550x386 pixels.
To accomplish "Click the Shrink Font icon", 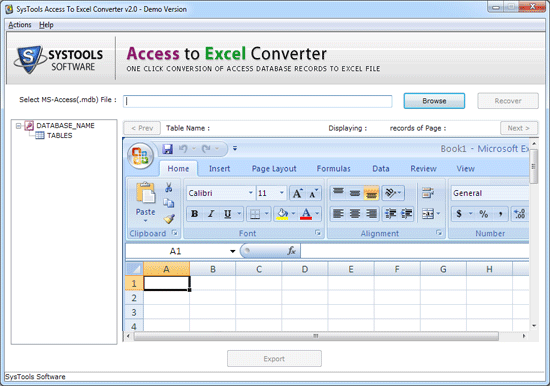I will [x=313, y=193].
